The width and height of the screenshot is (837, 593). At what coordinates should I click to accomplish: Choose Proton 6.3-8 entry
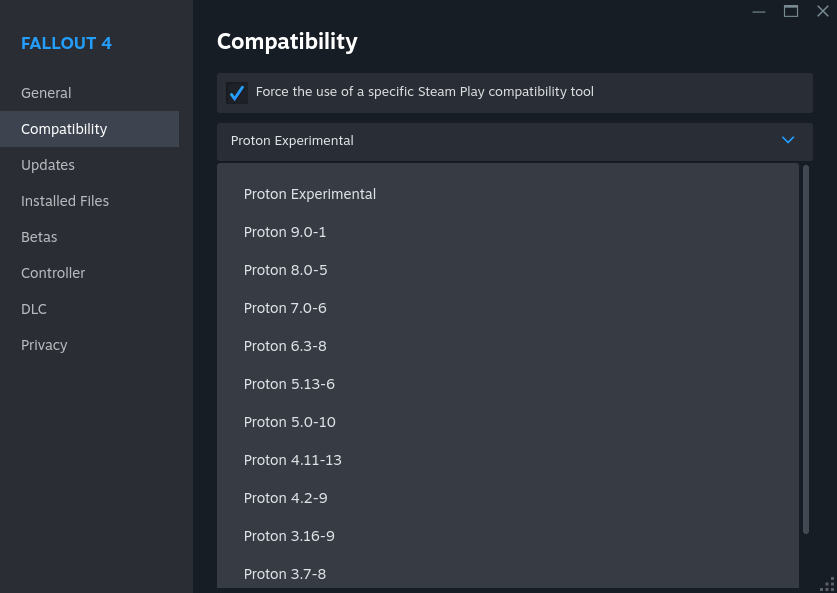(x=285, y=346)
